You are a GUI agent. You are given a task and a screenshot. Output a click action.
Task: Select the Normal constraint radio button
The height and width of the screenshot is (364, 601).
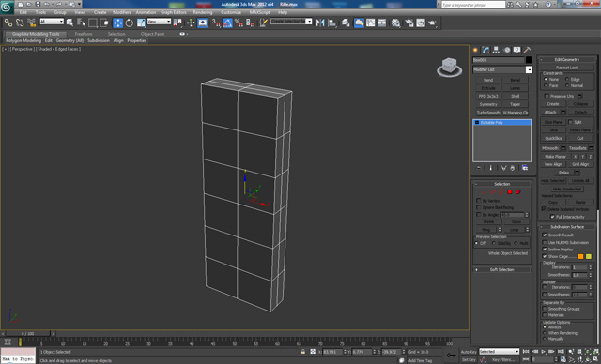pos(567,85)
